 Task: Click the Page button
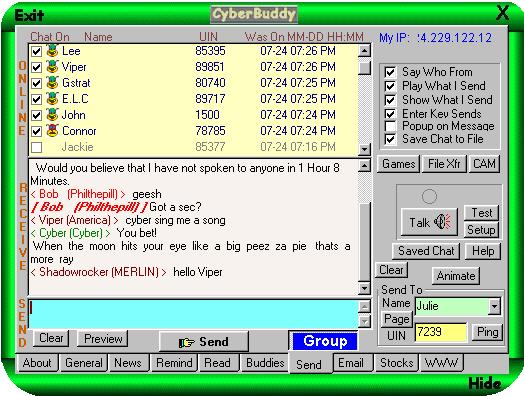[x=396, y=319]
